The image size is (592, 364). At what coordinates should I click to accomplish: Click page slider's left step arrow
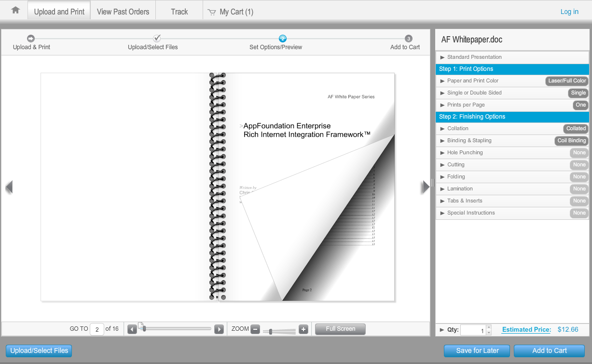pyautogui.click(x=132, y=330)
